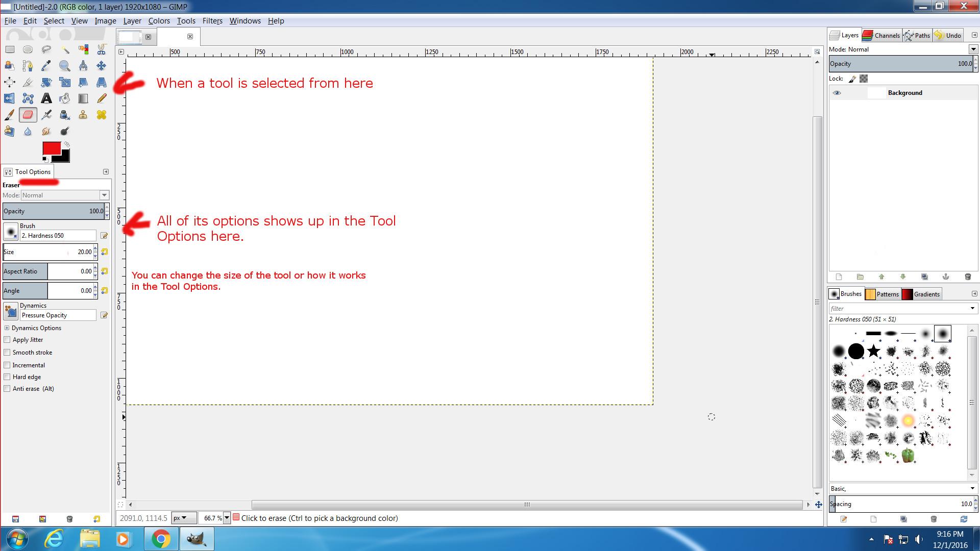Open Chrome from the taskbar
Screen dimensions: 980x551
click(160, 539)
